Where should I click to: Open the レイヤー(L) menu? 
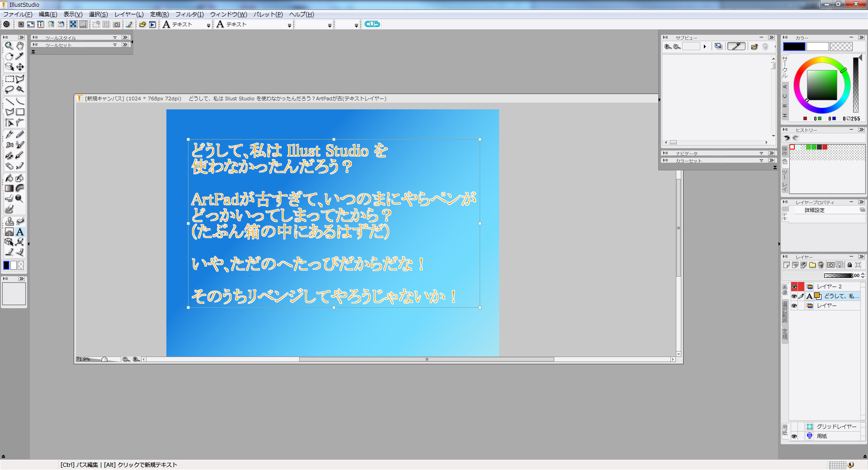[x=129, y=14]
